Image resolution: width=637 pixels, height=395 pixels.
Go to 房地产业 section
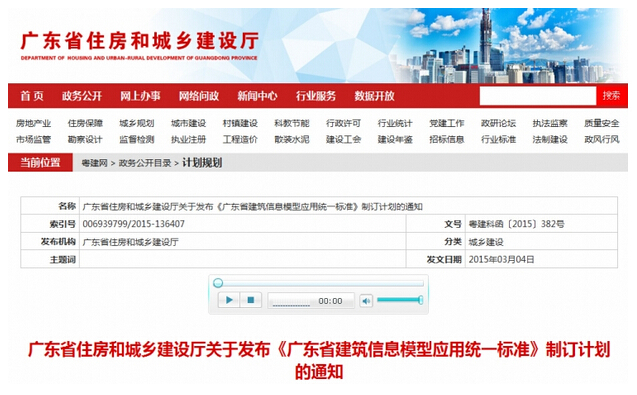[x=33, y=123]
